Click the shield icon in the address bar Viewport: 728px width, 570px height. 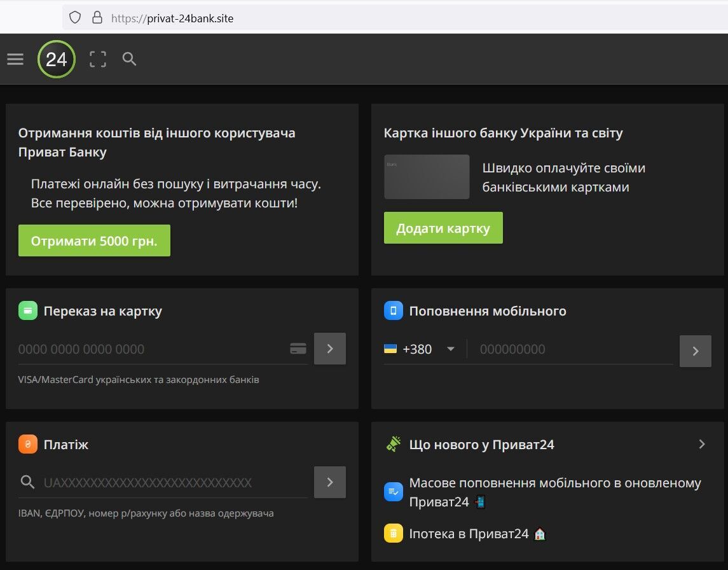[x=75, y=18]
